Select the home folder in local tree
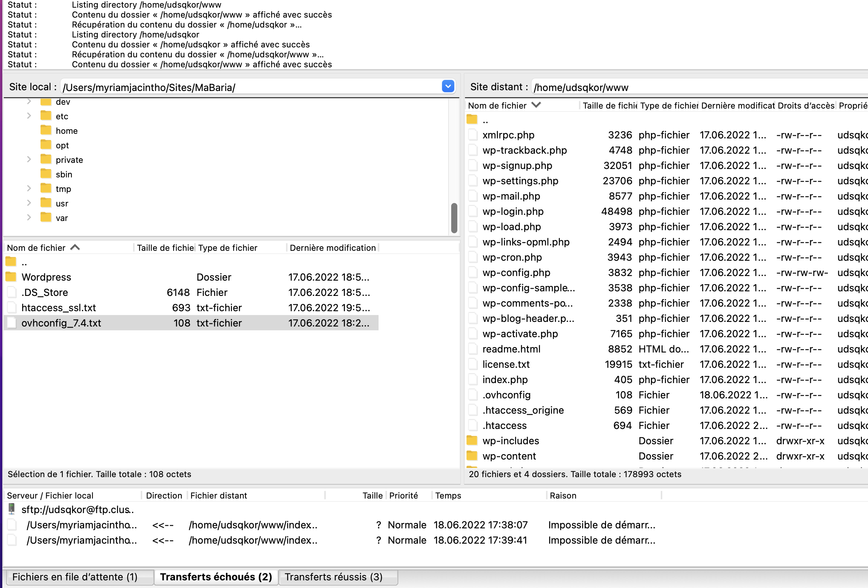Viewport: 868px width, 588px height. 67,131
